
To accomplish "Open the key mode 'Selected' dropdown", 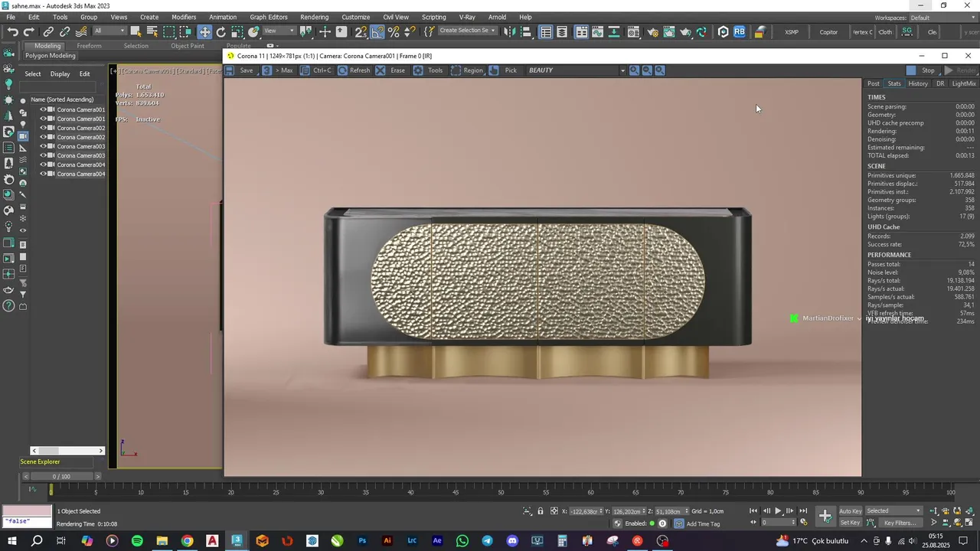I will 893,511.
